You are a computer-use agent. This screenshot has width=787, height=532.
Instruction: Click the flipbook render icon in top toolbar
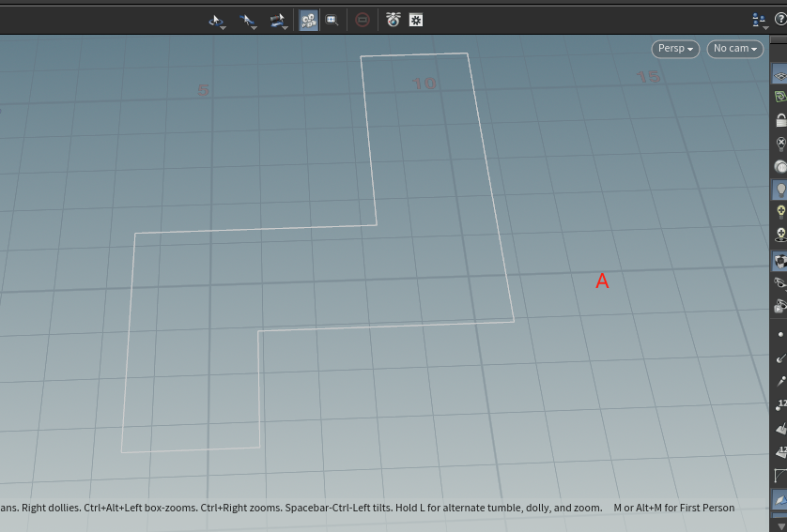pos(393,20)
